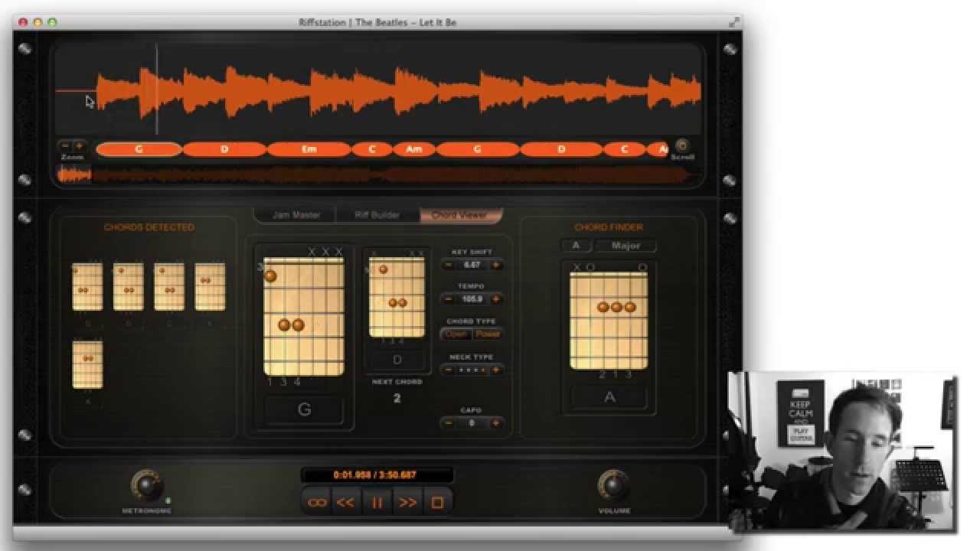The image size is (980, 551).
Task: Jump to the G segment following Am
Action: [x=478, y=149]
